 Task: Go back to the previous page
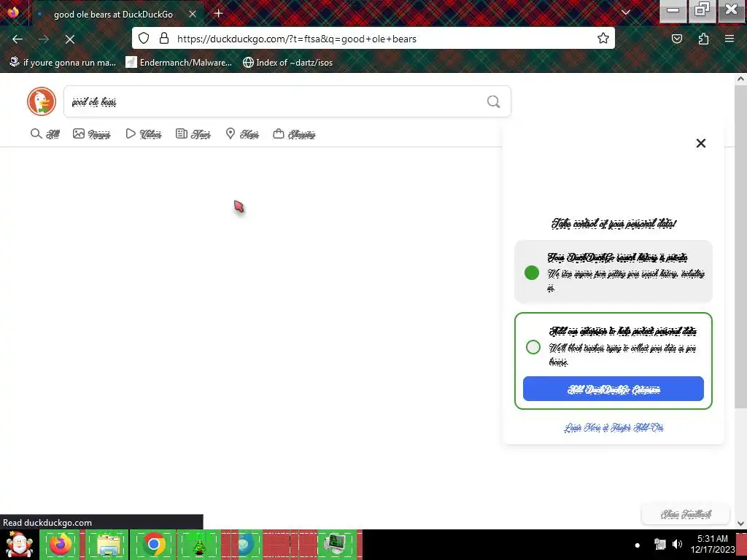(18, 39)
